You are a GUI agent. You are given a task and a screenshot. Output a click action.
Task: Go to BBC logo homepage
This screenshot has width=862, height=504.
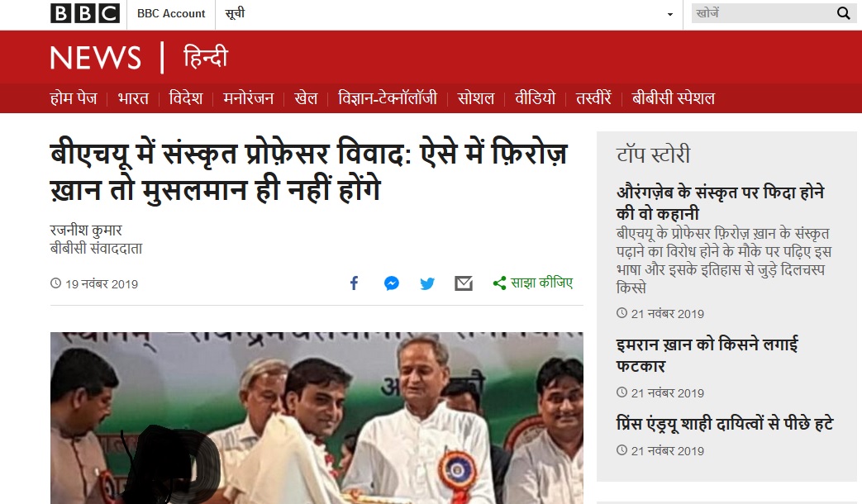(x=85, y=13)
